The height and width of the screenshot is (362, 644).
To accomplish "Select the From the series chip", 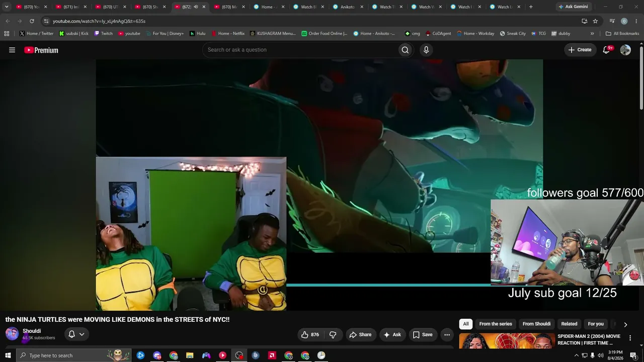I will (496, 324).
